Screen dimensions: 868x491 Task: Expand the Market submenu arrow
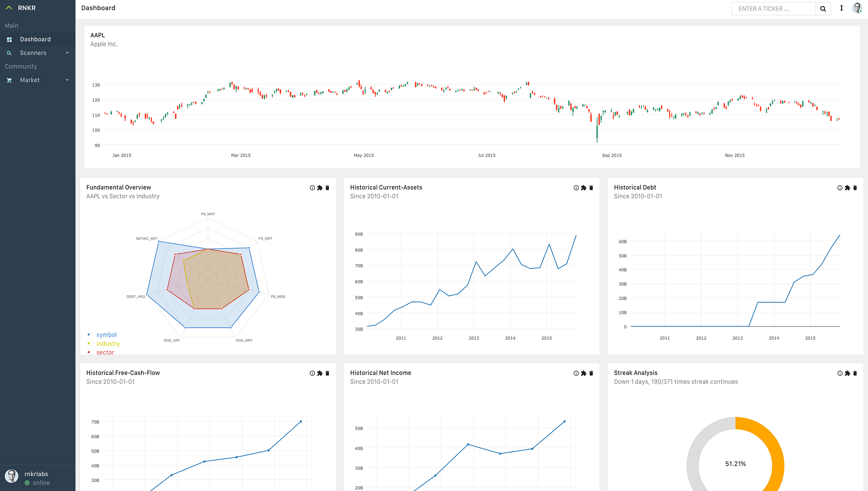[x=67, y=80]
